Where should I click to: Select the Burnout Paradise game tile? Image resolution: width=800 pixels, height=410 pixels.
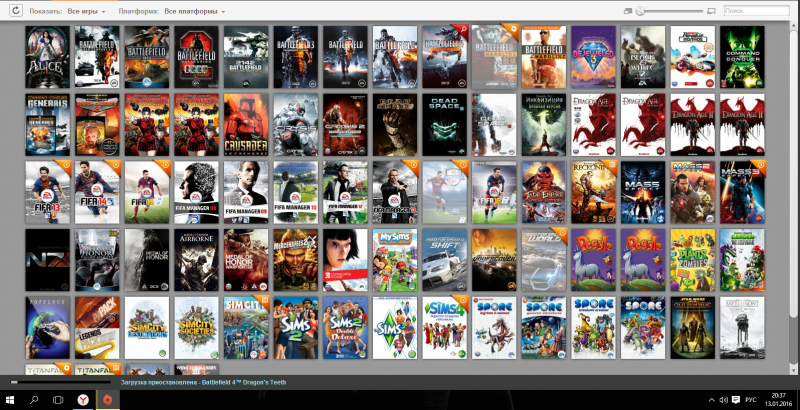(692, 57)
